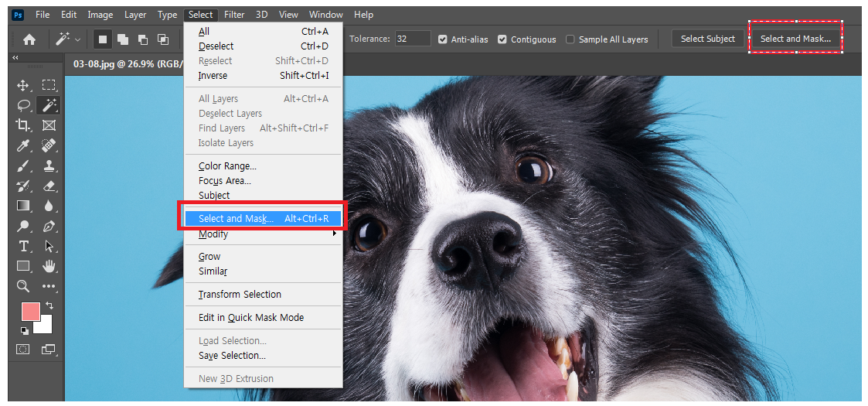868x406 pixels.
Task: Select the Crop tool
Action: pyautogui.click(x=22, y=125)
